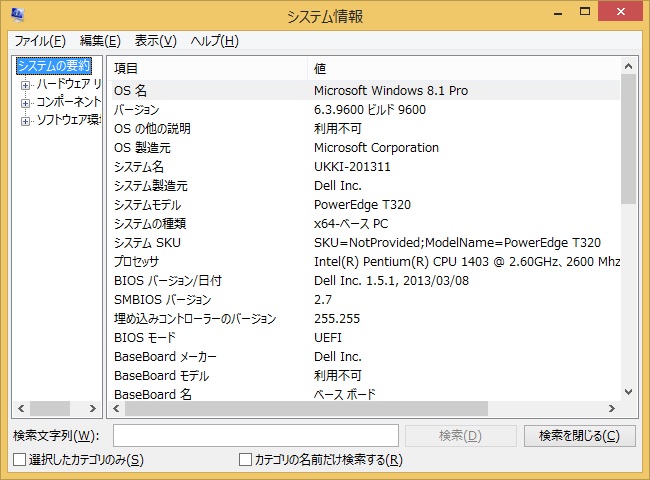Screen dimensions: 650x480
Task: Click the value UEFI
Action: (x=328, y=338)
